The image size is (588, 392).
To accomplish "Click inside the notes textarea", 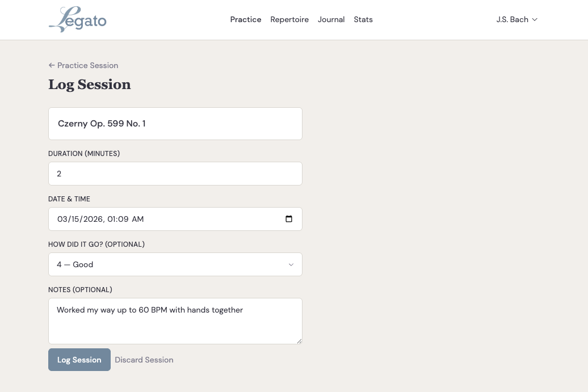I will [x=175, y=321].
